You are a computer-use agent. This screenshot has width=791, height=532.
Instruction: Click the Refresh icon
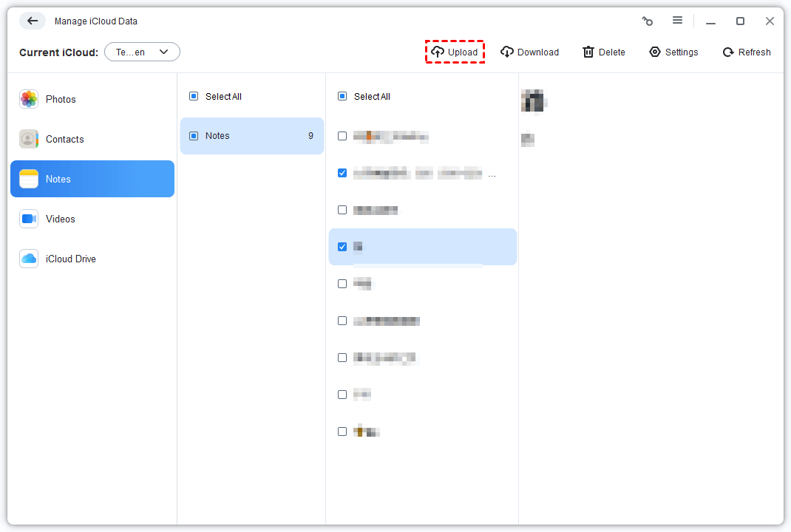tap(728, 52)
